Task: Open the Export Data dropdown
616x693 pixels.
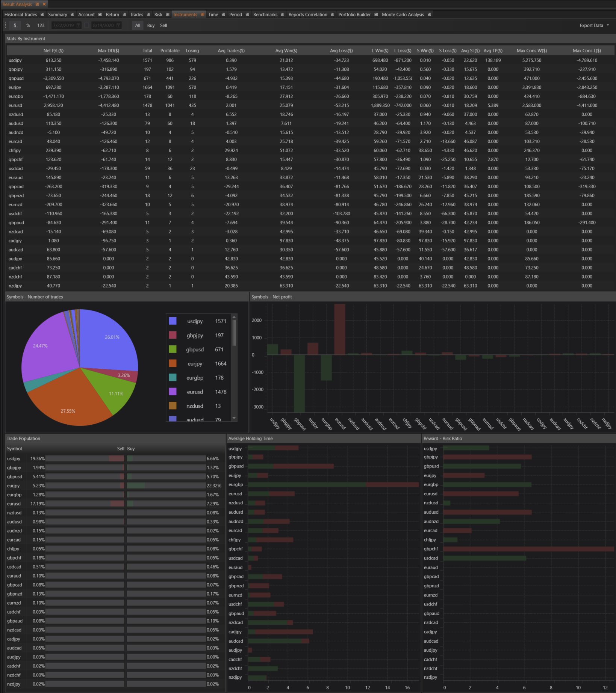Action: pos(594,26)
